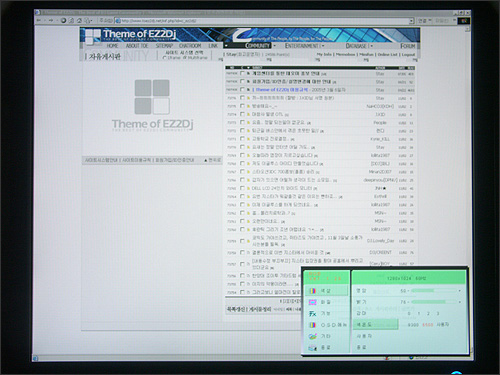Click author name Esthell
The width and height of the screenshot is (500, 375).
(380, 196)
